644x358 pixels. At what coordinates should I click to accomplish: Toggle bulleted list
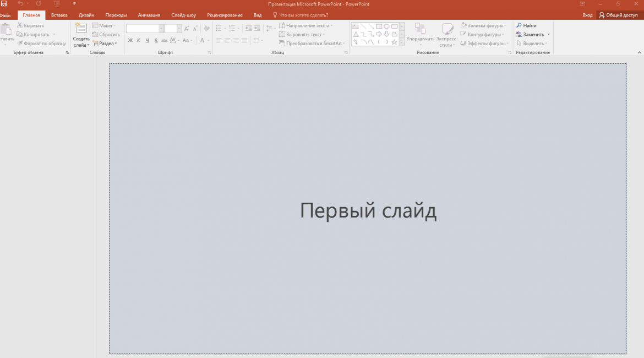point(219,28)
